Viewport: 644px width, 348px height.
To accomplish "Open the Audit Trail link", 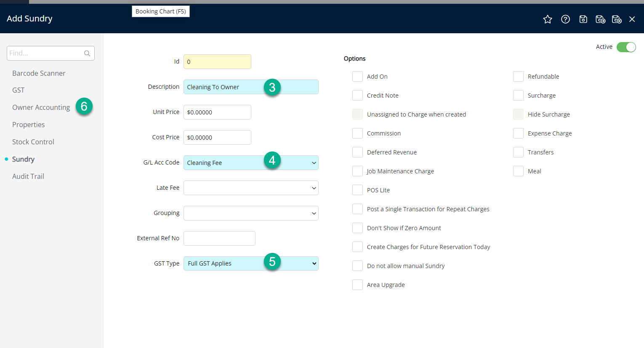I will pos(28,176).
